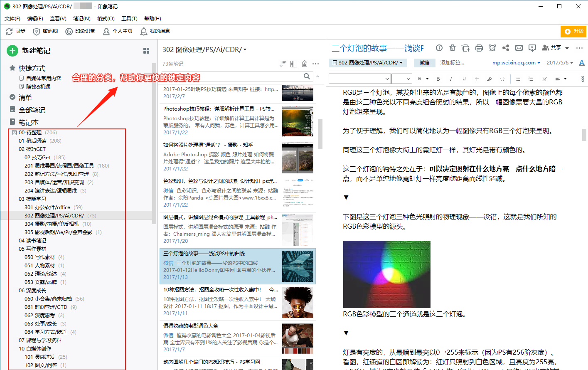588x370 pixels.
Task: Open the 工具 menu
Action: 129,19
